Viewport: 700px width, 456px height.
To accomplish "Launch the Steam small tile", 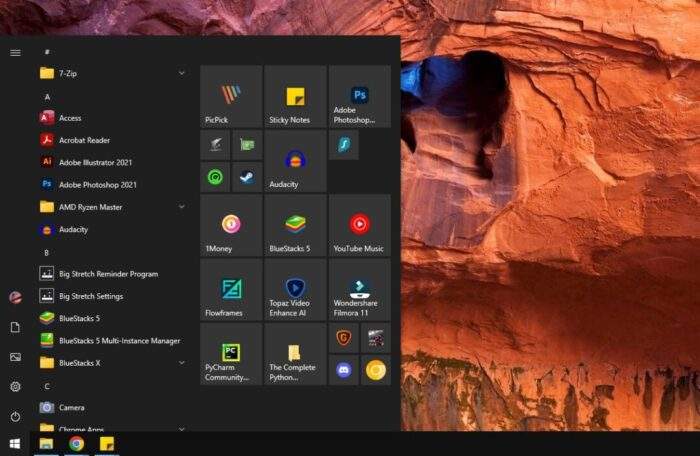I will [247, 177].
